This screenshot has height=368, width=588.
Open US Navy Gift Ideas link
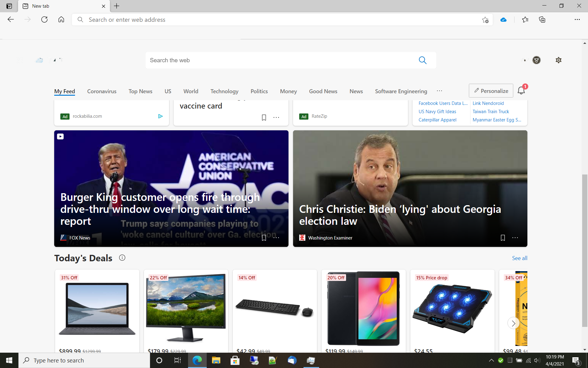tap(437, 112)
